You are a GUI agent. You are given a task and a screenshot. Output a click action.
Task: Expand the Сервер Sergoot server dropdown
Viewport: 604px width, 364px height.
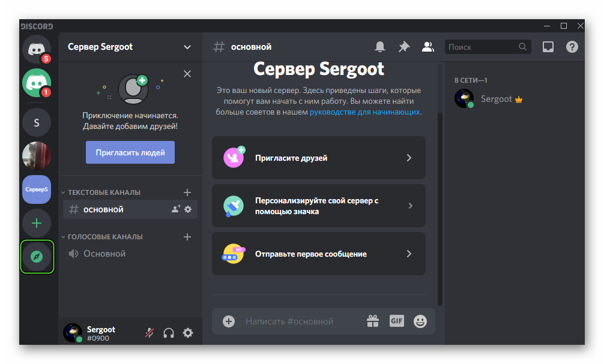187,47
